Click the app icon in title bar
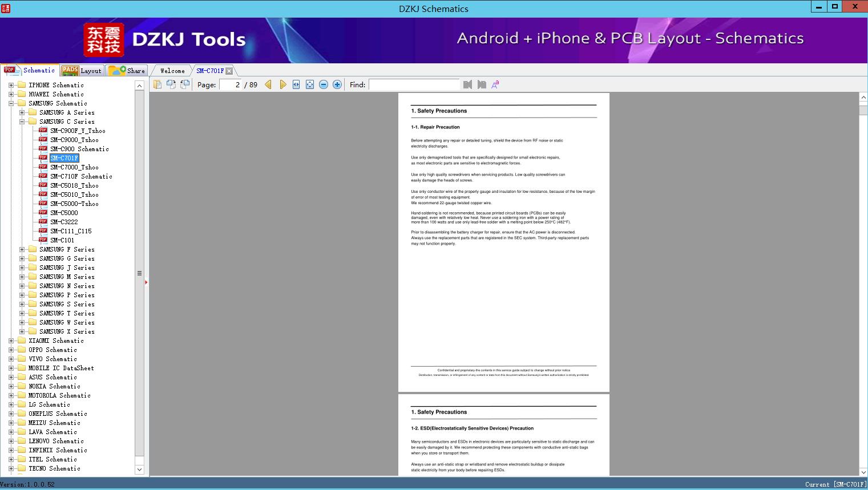The image size is (868, 490). [6, 8]
